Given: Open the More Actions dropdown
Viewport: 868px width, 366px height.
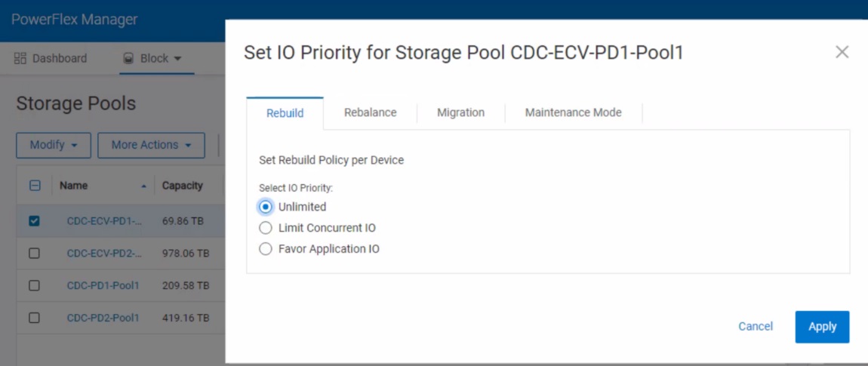Looking at the screenshot, I should pyautogui.click(x=151, y=145).
